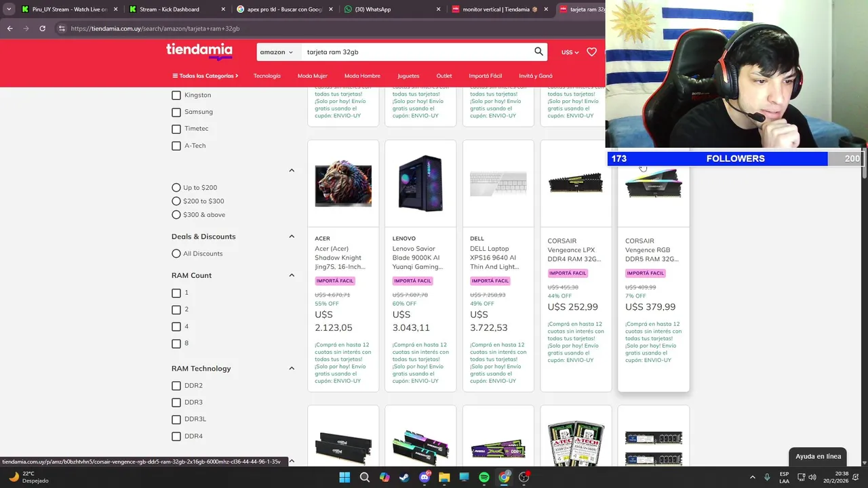The width and height of the screenshot is (868, 488).
Task: Click the microphone tray icon
Action: pos(767,477)
